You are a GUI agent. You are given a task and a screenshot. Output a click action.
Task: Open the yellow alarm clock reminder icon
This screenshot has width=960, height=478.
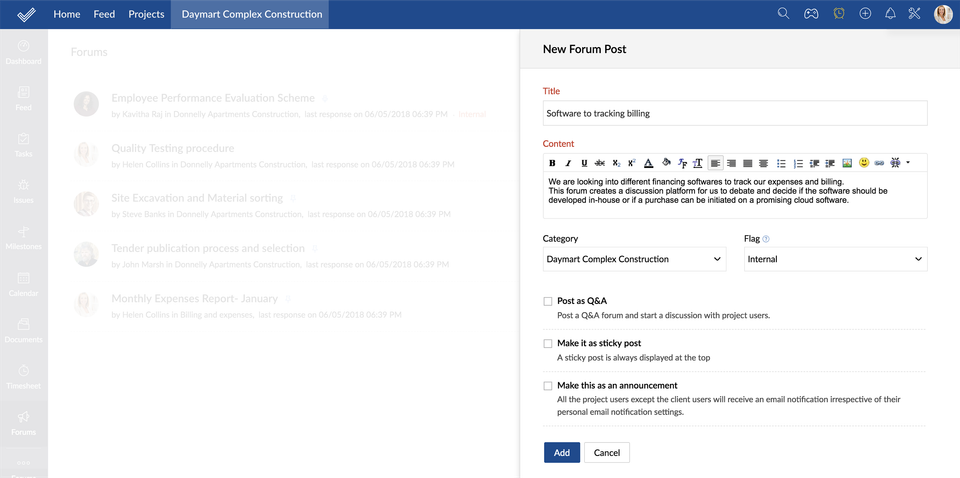click(x=838, y=14)
